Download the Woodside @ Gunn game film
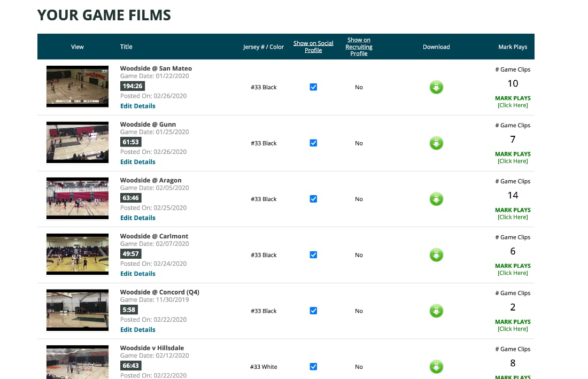Image resolution: width=588 pixels, height=379 pixels. [436, 143]
